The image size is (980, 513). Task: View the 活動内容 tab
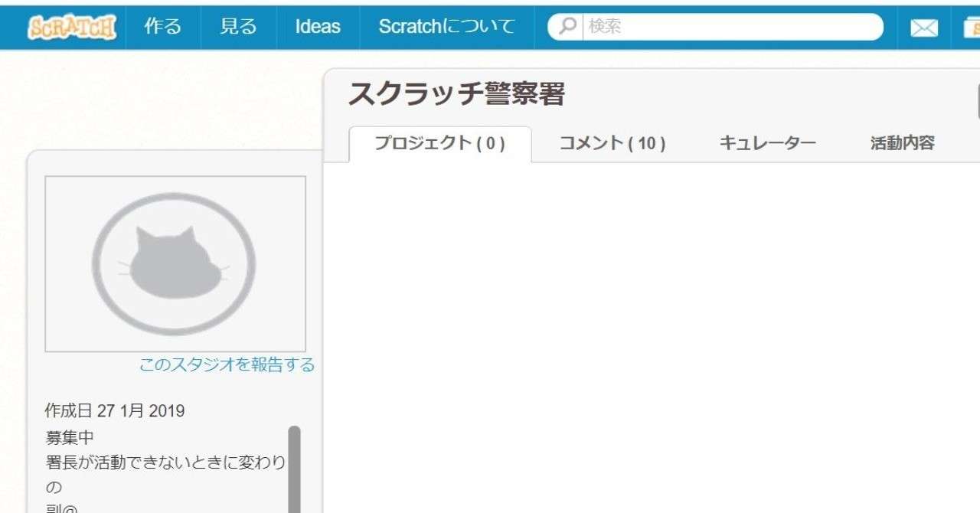(x=903, y=142)
